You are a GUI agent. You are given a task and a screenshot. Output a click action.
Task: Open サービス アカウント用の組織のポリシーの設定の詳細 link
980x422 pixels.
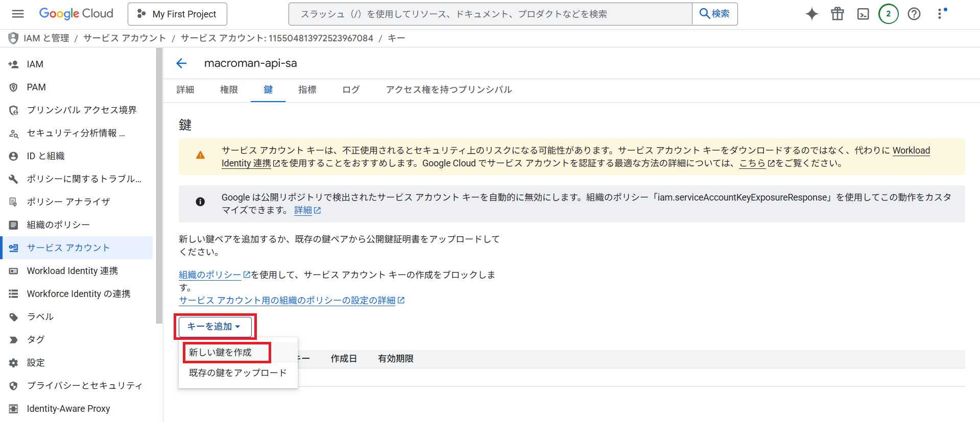coord(292,301)
